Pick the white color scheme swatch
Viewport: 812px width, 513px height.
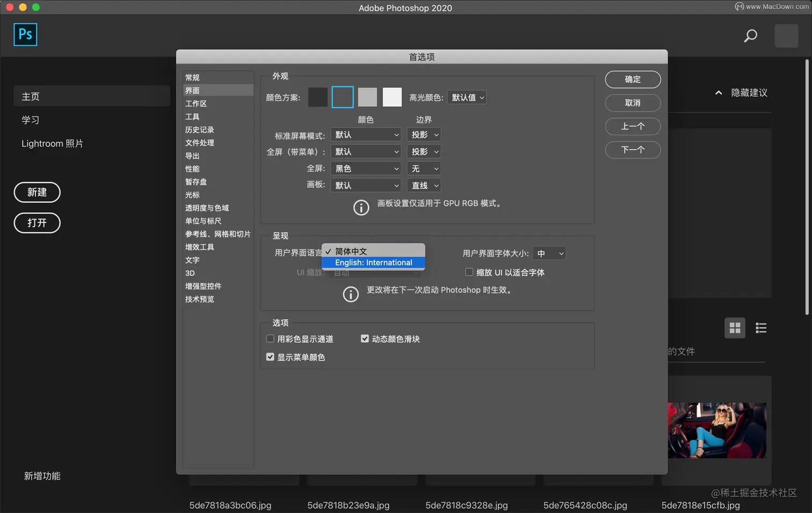tap(392, 97)
